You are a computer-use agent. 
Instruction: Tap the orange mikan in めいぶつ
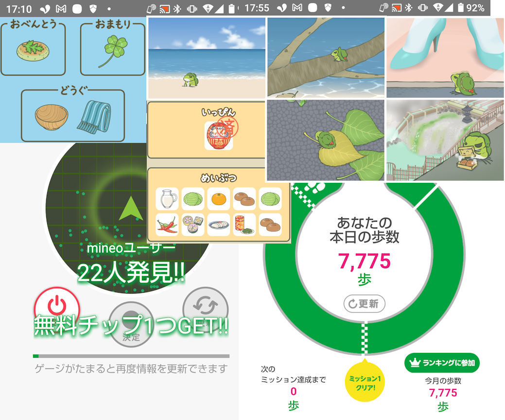pos(218,199)
